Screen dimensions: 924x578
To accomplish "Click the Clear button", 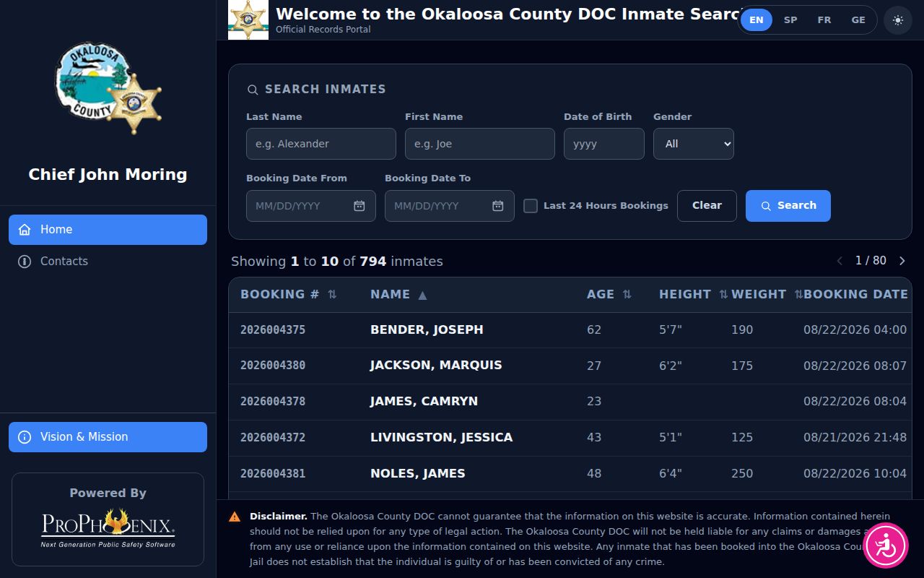I will click(707, 206).
